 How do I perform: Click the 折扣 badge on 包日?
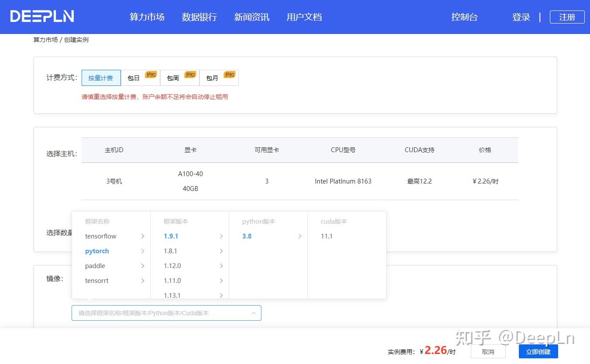[x=151, y=74]
